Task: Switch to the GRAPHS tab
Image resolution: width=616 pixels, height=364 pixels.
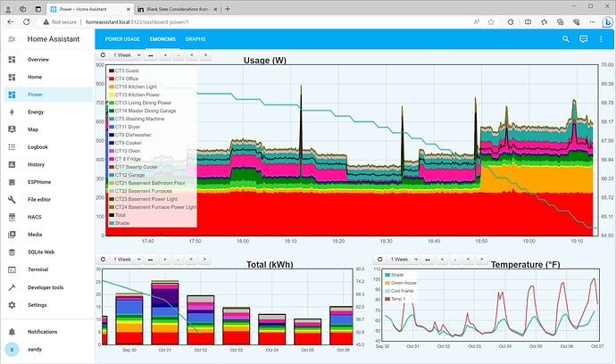Action: (x=196, y=39)
